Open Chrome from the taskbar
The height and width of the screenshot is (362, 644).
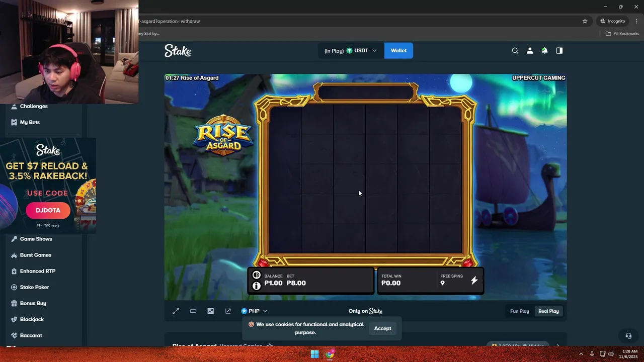pyautogui.click(x=330, y=354)
